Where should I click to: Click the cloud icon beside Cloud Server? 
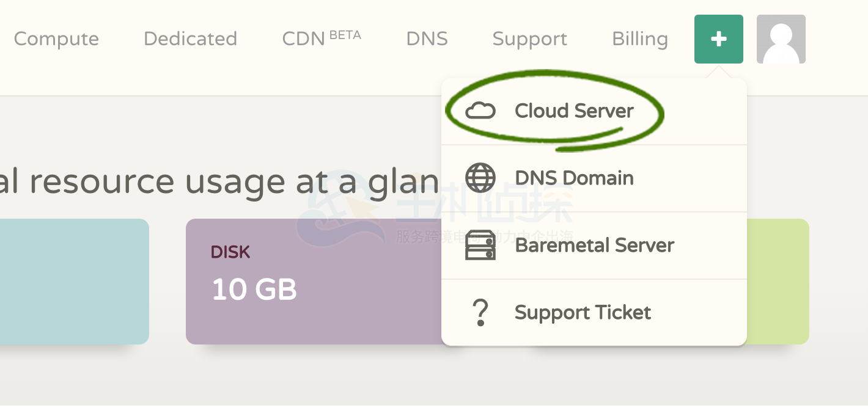[480, 111]
